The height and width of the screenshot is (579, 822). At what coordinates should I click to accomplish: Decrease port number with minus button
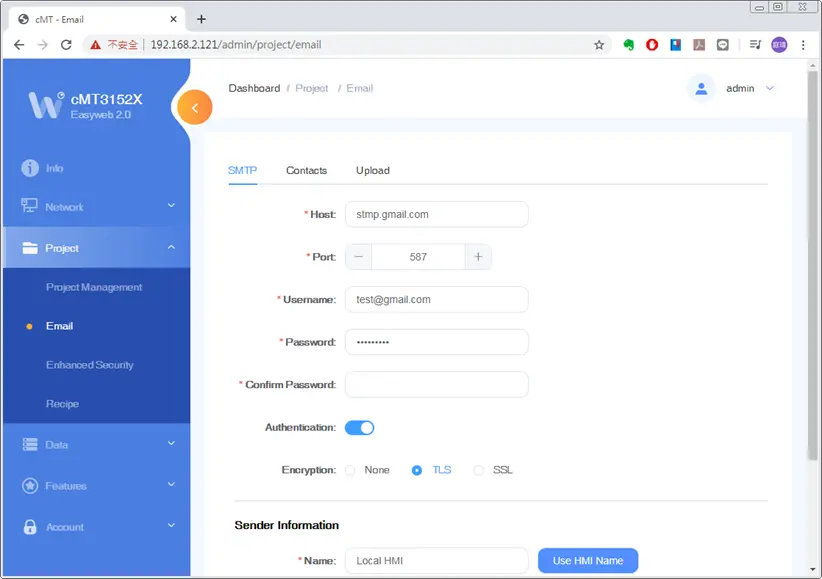coord(359,257)
